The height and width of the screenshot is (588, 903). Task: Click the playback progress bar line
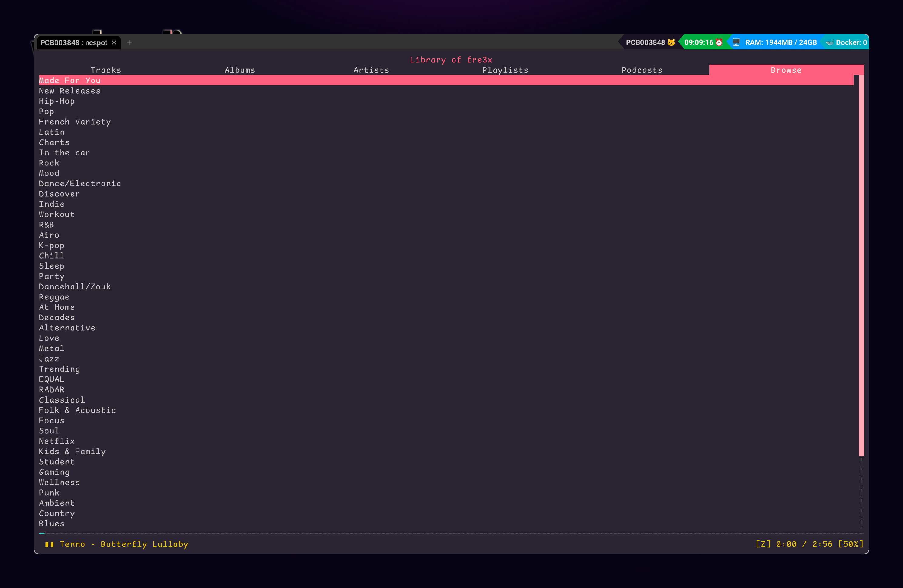(x=452, y=533)
